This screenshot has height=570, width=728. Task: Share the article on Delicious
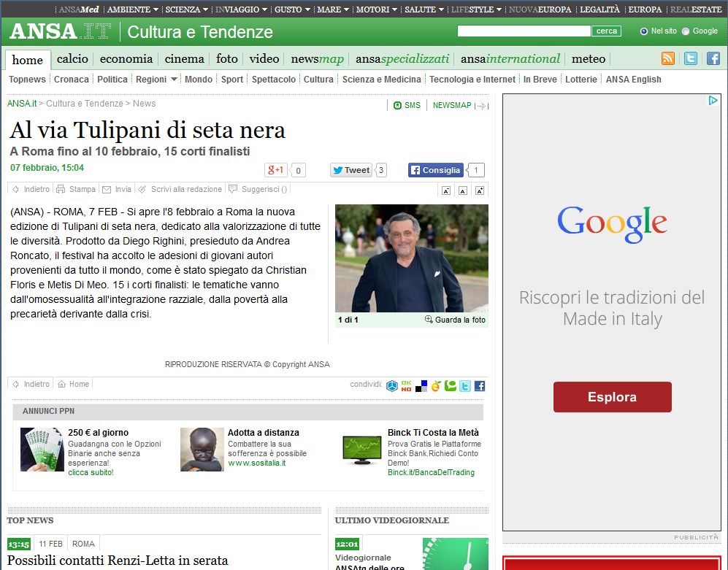(x=421, y=386)
